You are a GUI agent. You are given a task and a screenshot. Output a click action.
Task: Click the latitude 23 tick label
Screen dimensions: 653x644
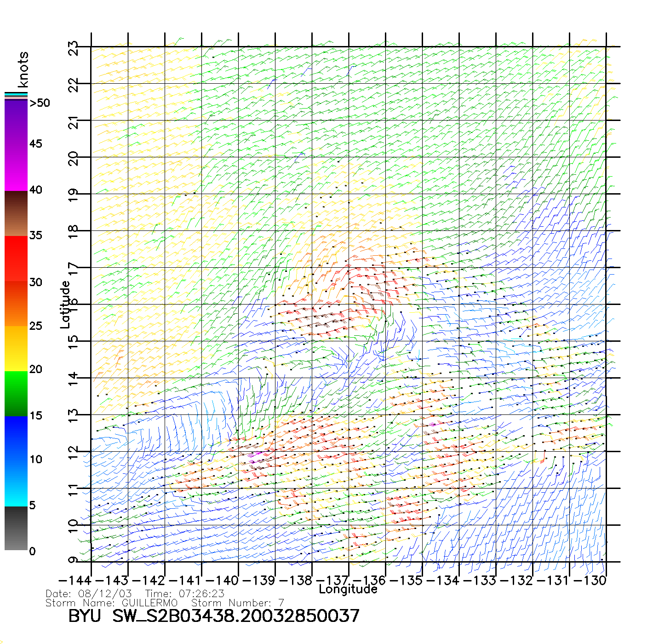73,48
